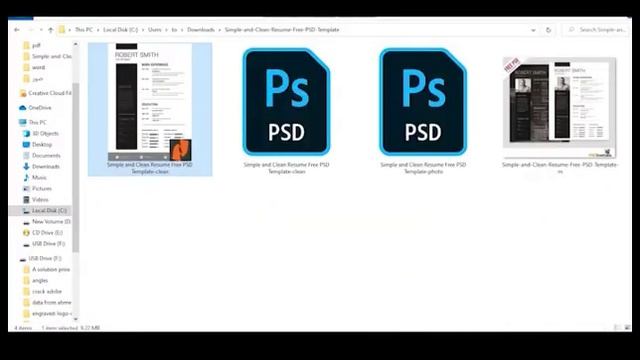Select Local Disk (C:) in navigation pane
The height and width of the screenshot is (360, 640).
click(40, 211)
